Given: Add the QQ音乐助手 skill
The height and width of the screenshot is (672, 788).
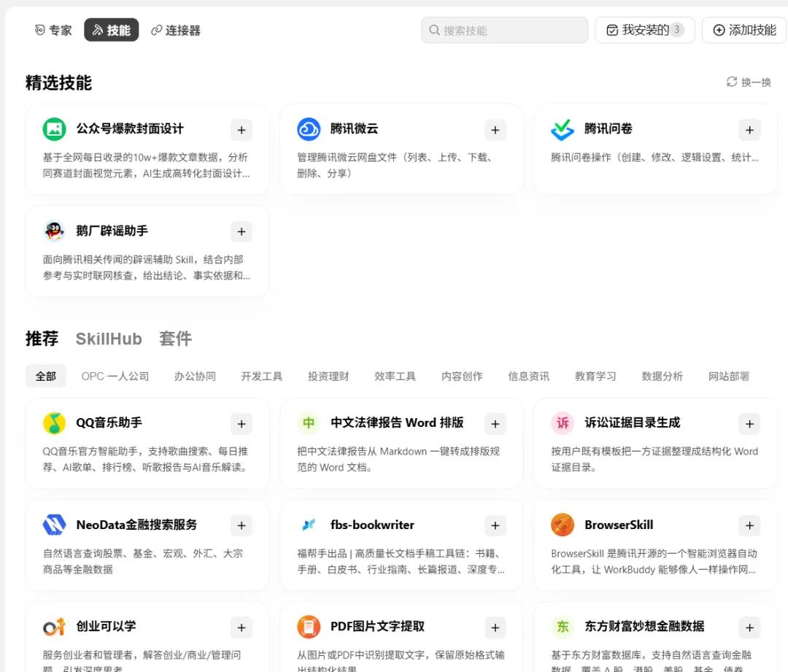Looking at the screenshot, I should click(242, 424).
